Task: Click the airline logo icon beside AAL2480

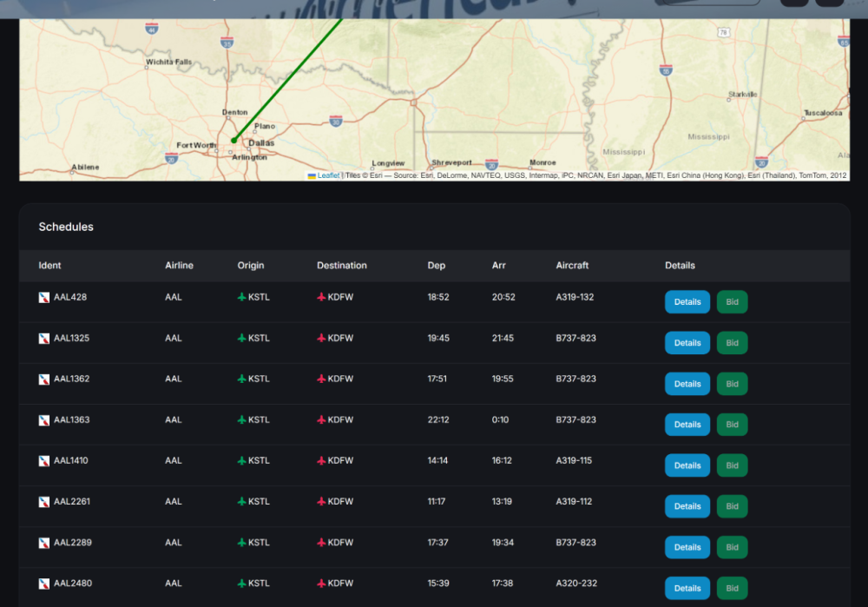Action: pyautogui.click(x=44, y=584)
